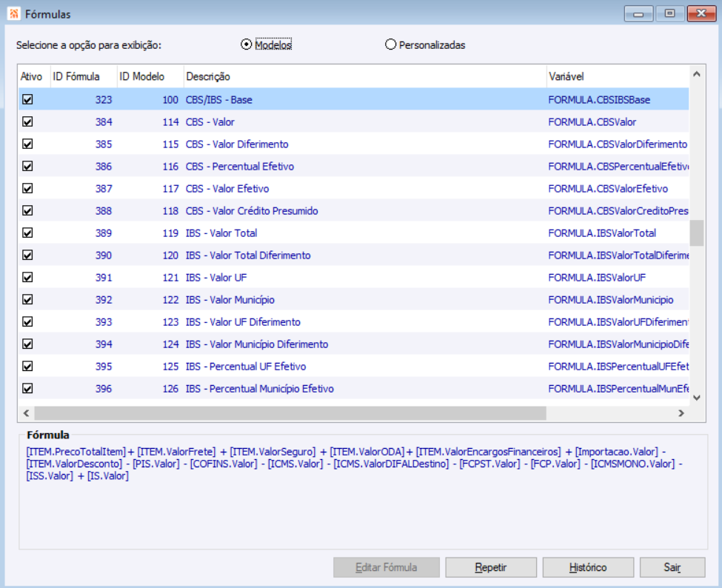This screenshot has width=722, height=588.
Task: Select 'IBS - Percentual UF Efetivo' row
Action: click(354, 366)
